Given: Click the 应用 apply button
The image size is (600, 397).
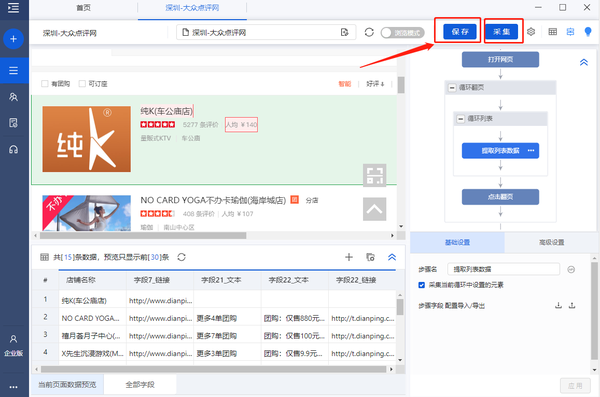Looking at the screenshot, I should coord(575,386).
